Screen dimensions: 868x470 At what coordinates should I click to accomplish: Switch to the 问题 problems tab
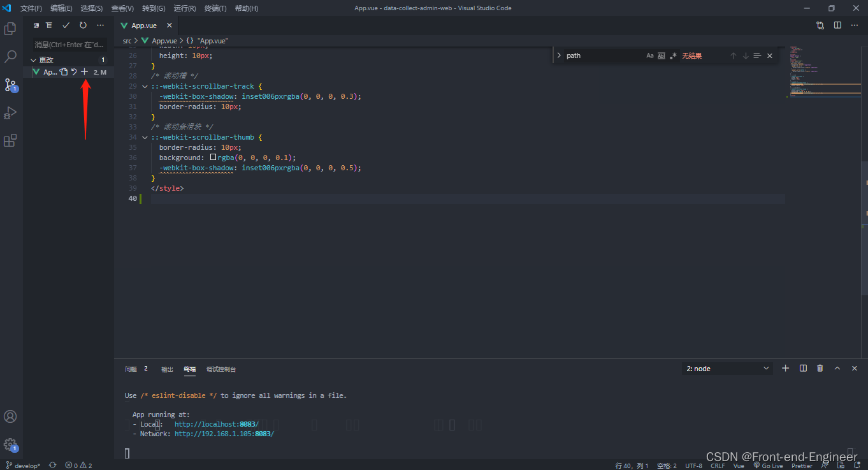[x=131, y=369]
